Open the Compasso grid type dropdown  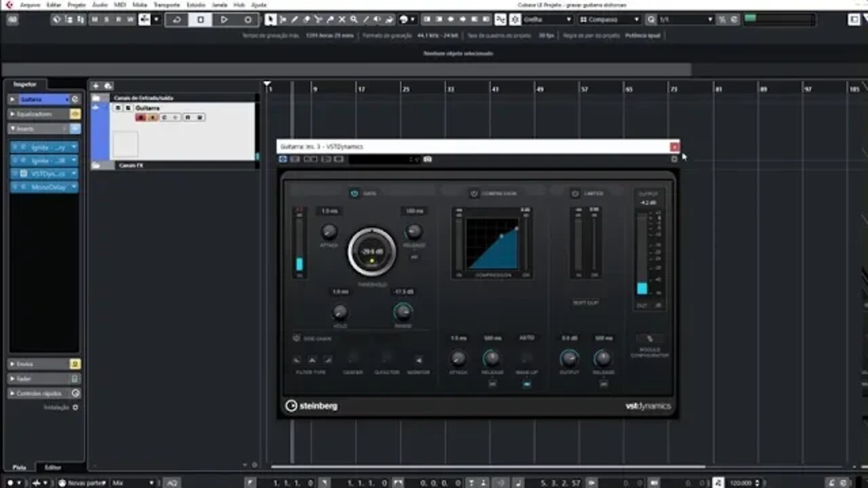pos(609,20)
